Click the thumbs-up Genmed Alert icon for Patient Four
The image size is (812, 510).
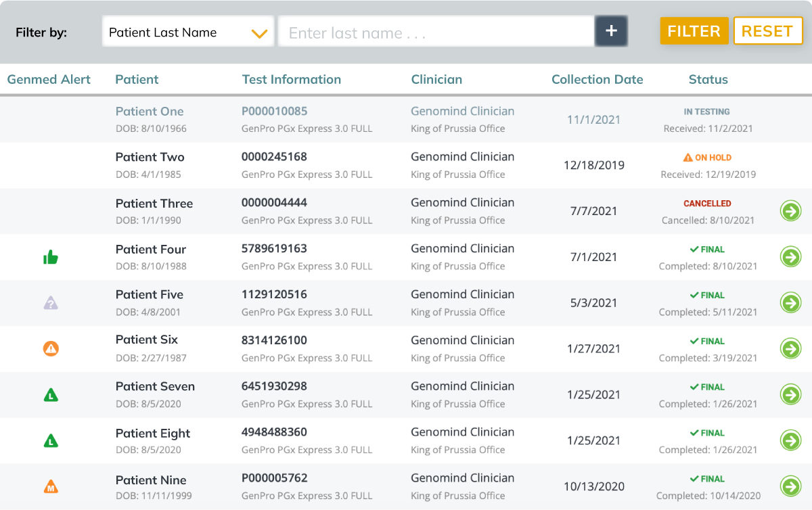point(51,257)
